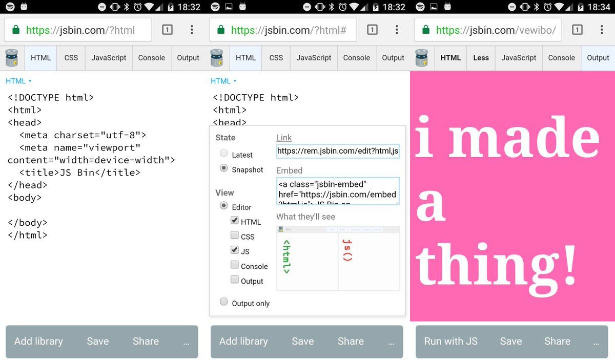Open tab switcher beside jsbin.com/vewibo/ address
Screen dimensions: 615x364
pos(577,30)
